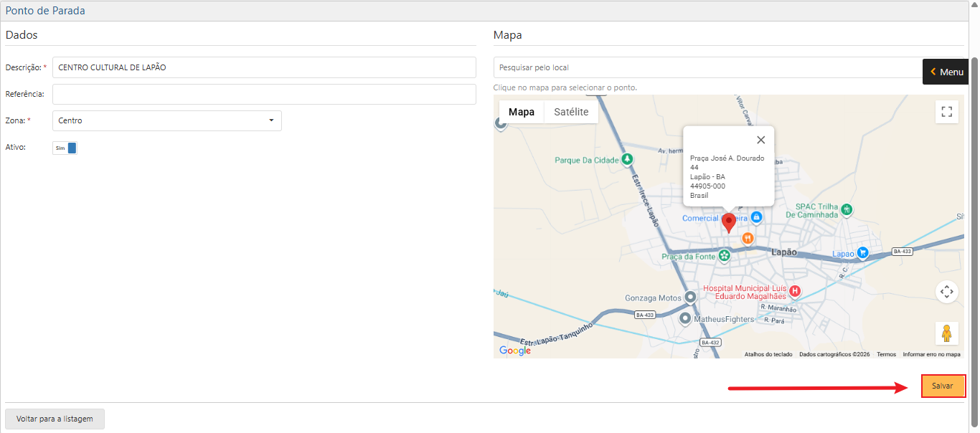Open the Zona dropdown
The height and width of the screenshot is (433, 980).
pos(167,120)
